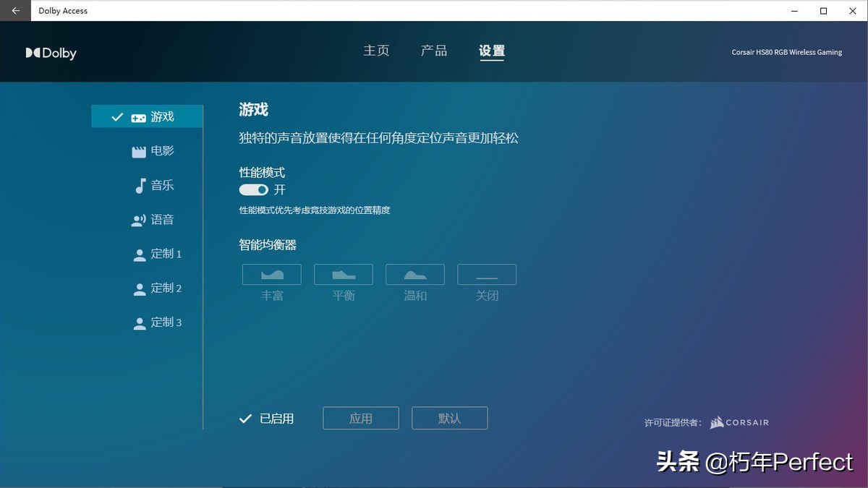Select the 平衡 equalizer preset
Screen dimensions: 868x488
coord(343,274)
